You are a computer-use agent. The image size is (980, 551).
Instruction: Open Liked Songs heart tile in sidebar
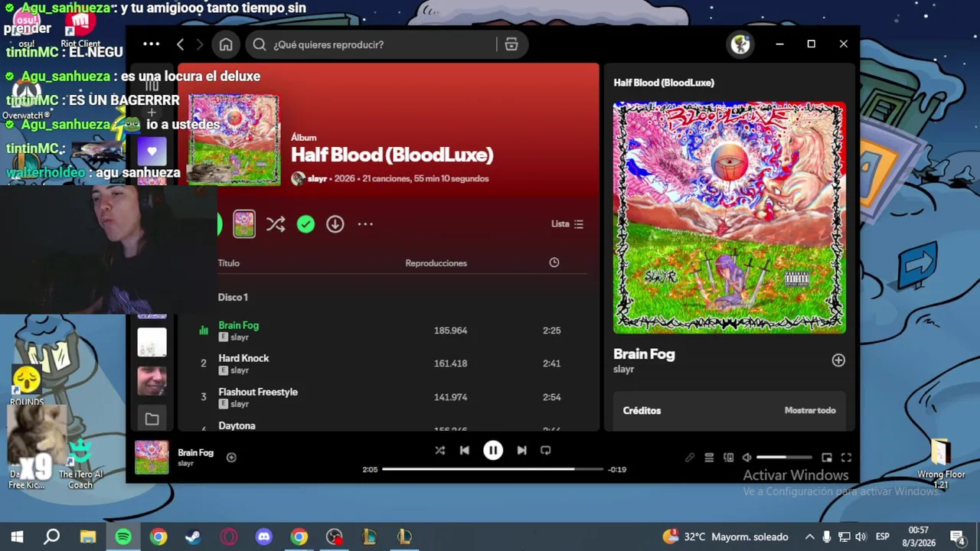tap(152, 152)
